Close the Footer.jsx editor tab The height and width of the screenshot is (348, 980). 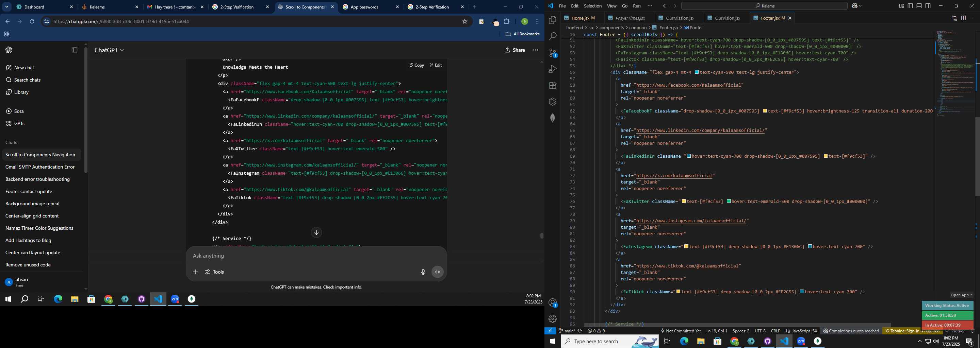[790, 18]
